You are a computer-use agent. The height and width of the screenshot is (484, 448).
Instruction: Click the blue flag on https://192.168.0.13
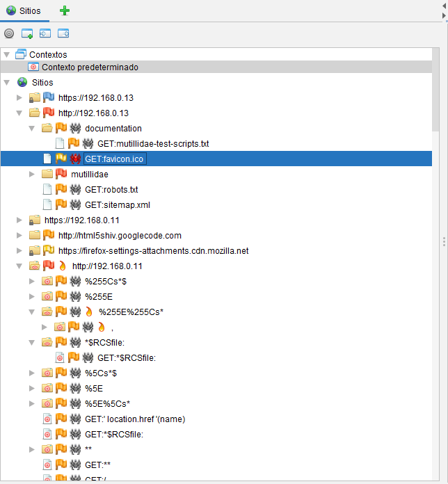pyautogui.click(x=49, y=98)
